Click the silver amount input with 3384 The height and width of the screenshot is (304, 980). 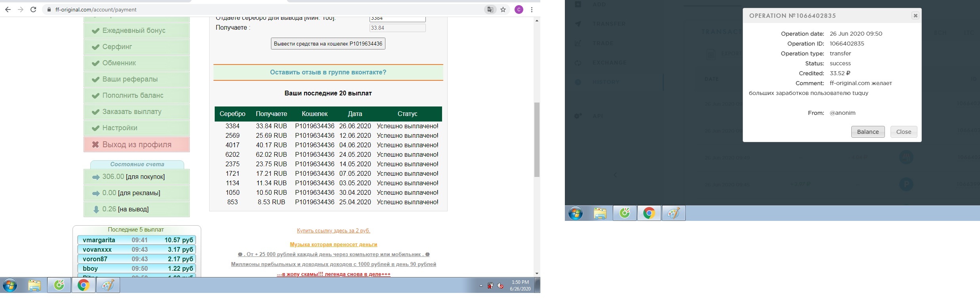click(397, 18)
